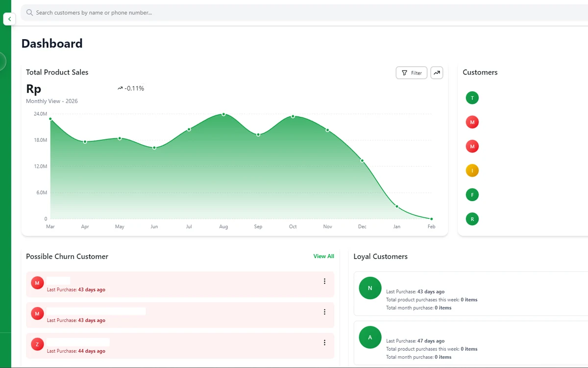Open options menu for first churn customer
This screenshot has height=368, width=588.
(x=324, y=281)
